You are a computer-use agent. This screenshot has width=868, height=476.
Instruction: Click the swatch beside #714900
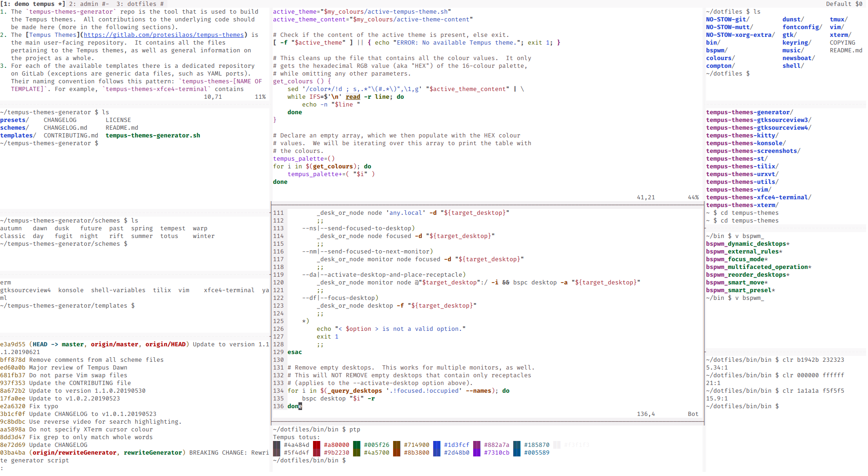pyautogui.click(x=397, y=445)
